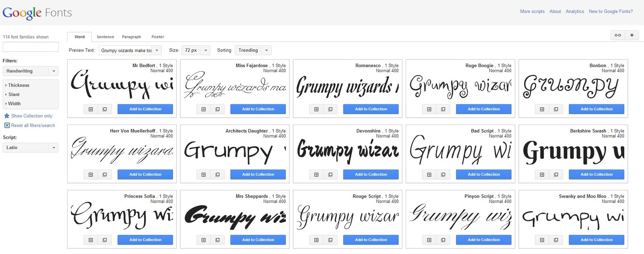Click the Rouge Script font name
Image resolution: width=644 pixels, height=254 pixels.
(x=367, y=196)
